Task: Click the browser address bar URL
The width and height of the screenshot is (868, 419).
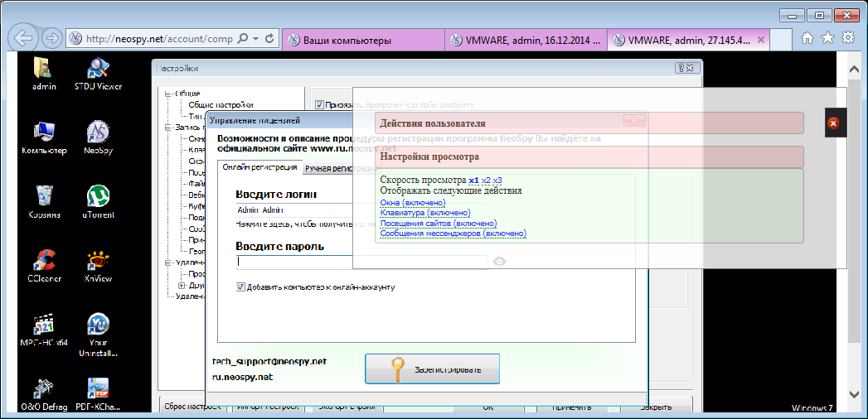Action: point(159,39)
